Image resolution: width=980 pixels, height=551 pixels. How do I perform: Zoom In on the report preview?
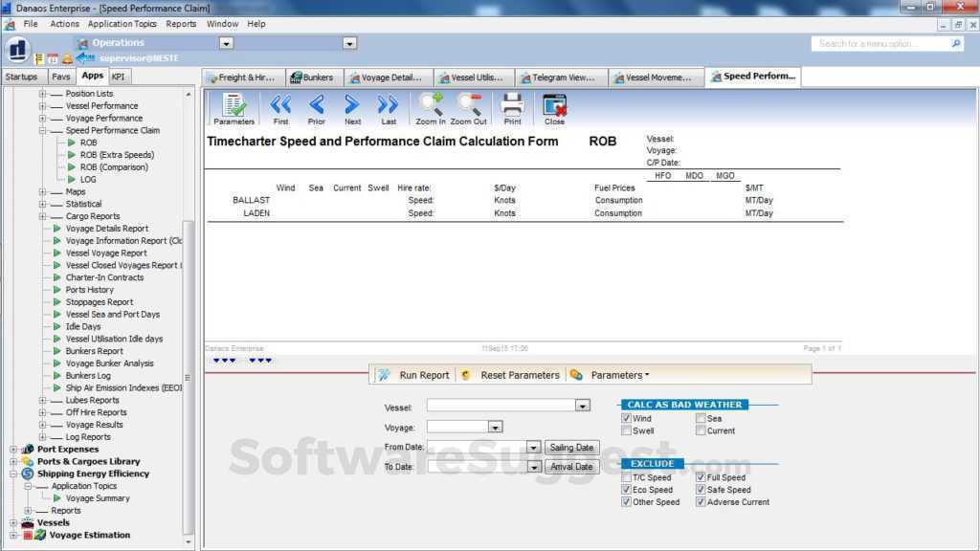pyautogui.click(x=431, y=108)
